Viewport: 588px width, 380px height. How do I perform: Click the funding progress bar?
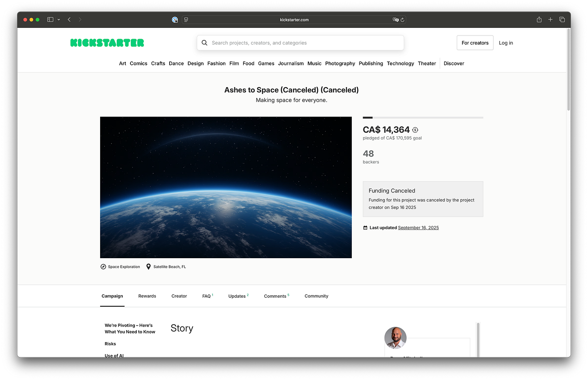click(x=423, y=117)
